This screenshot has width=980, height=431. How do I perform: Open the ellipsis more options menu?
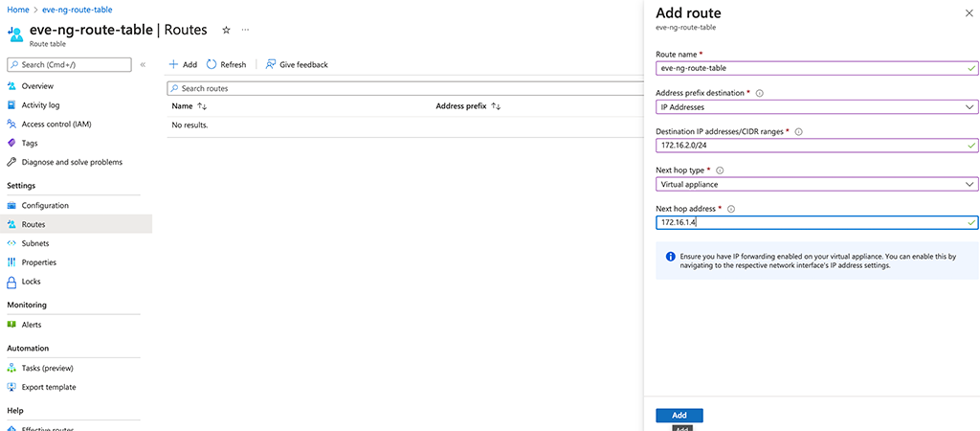tap(246, 30)
